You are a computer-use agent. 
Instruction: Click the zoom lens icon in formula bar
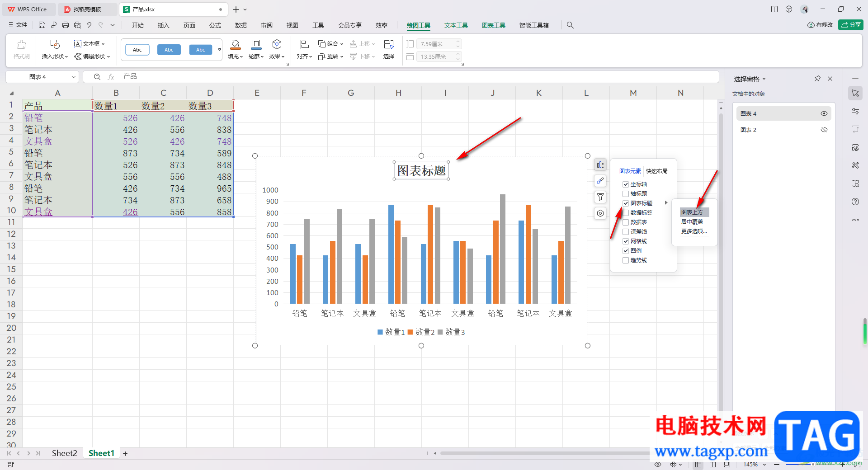point(97,77)
